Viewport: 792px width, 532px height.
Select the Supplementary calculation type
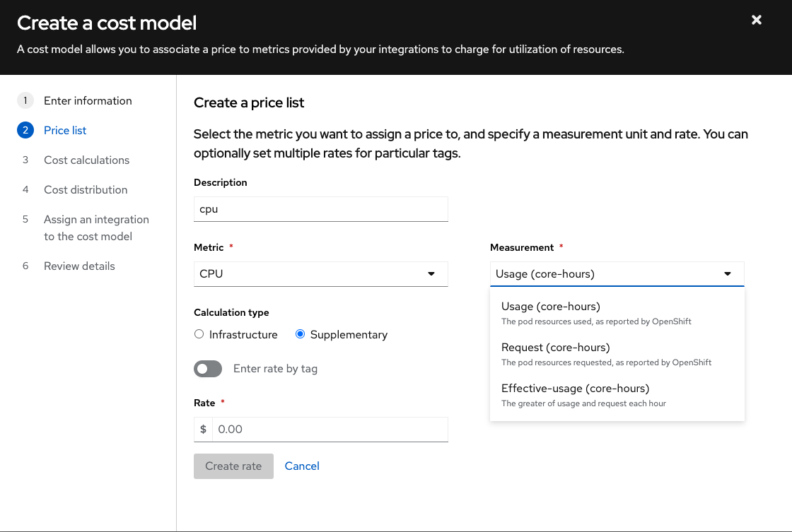tap(300, 334)
